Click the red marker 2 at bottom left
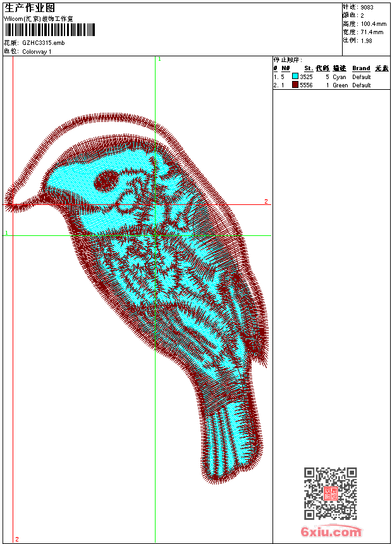This screenshot has height=544, width=392. (x=17, y=539)
